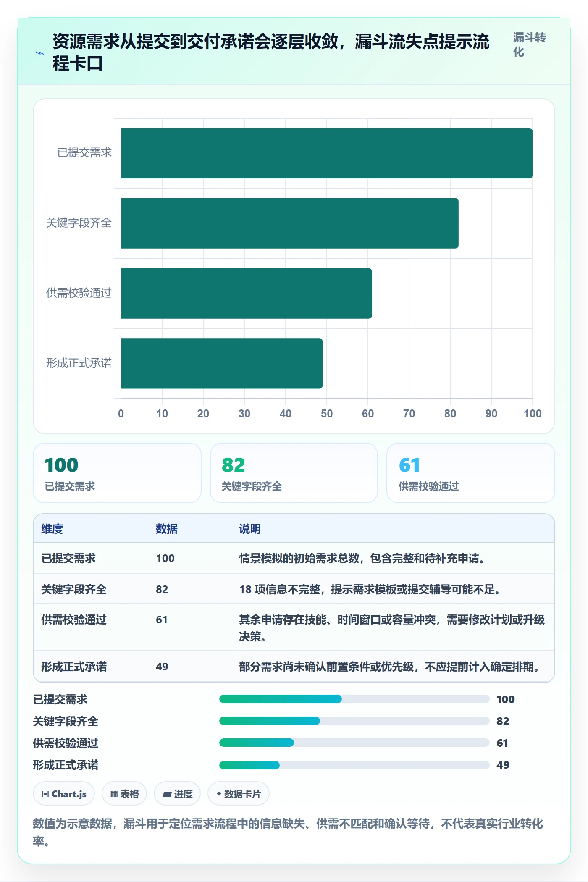The width and height of the screenshot is (588, 882).
Task: Click the 关键字段齐全 bar in the chart
Action: (x=290, y=223)
